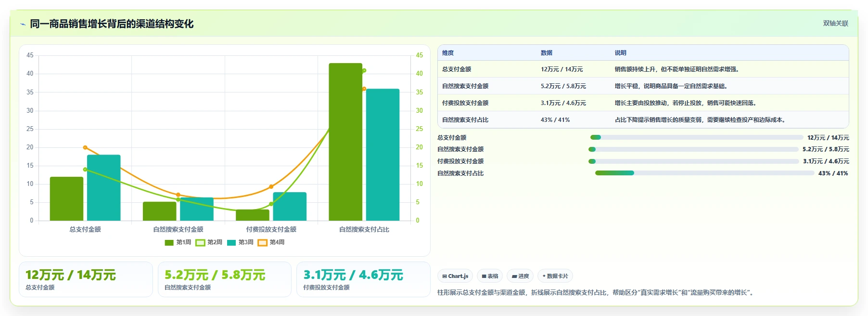
Task: Click the 3.1万元 / 4.6万元 stat card
Action: (x=363, y=279)
